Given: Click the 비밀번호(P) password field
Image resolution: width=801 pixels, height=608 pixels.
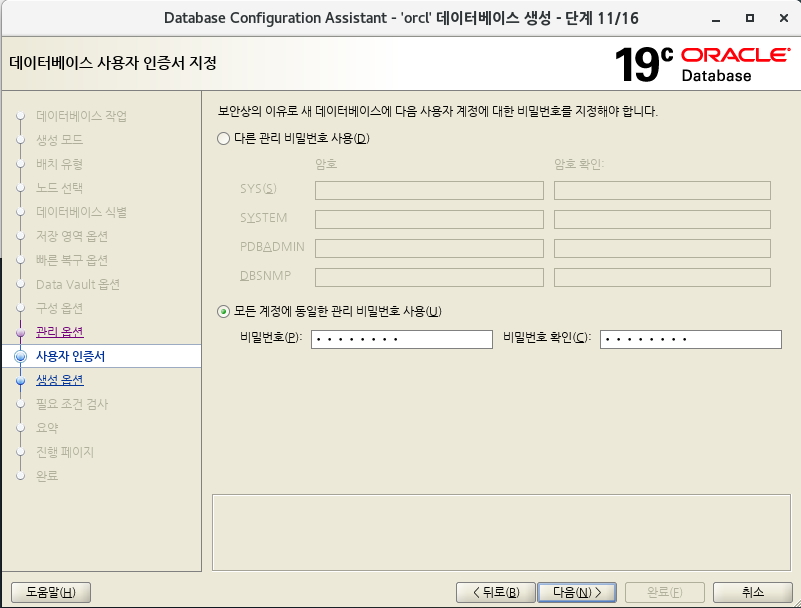Looking at the screenshot, I should point(402,339).
